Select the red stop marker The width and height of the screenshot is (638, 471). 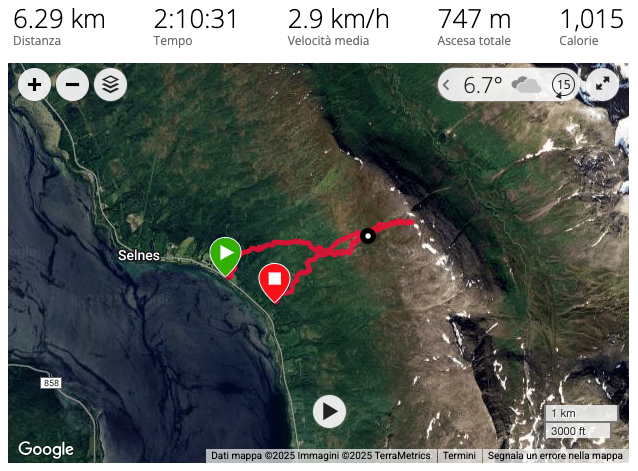tap(275, 283)
